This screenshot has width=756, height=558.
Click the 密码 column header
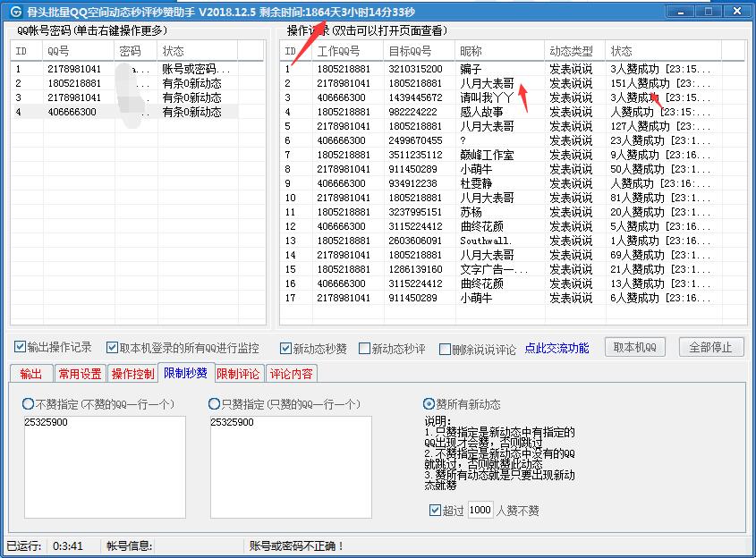pyautogui.click(x=135, y=51)
